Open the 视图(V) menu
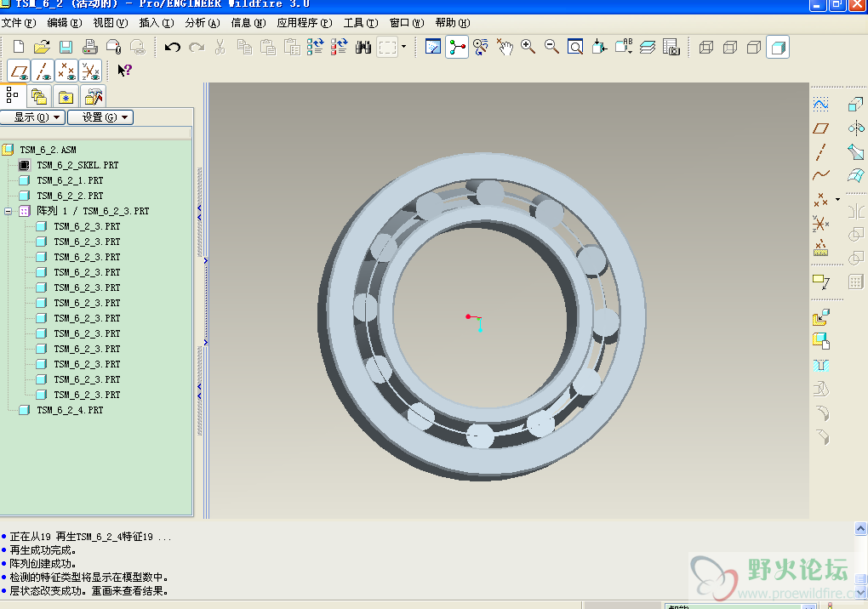Screen dimensions: 868x609 pos(110,23)
